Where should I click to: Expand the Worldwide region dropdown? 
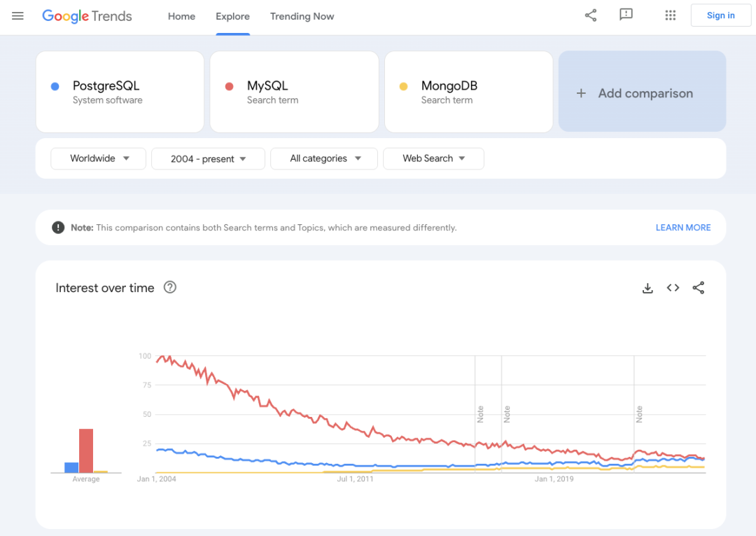click(x=99, y=158)
